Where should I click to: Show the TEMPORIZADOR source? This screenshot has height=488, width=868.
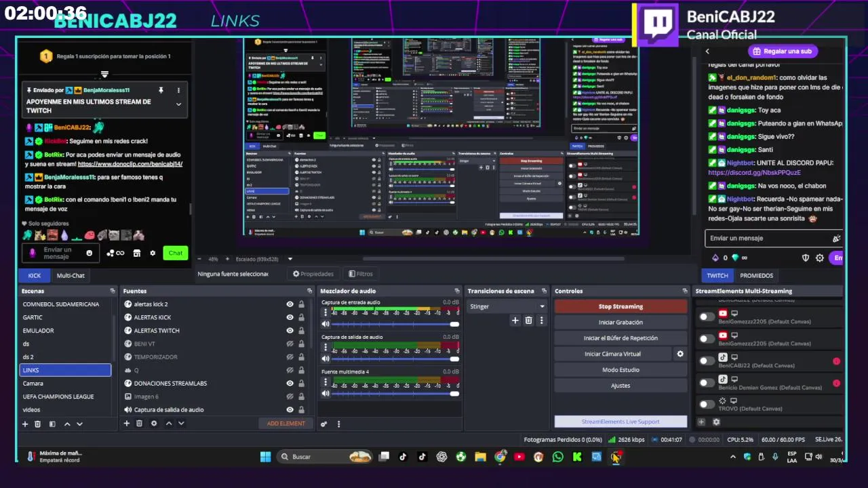(x=290, y=357)
